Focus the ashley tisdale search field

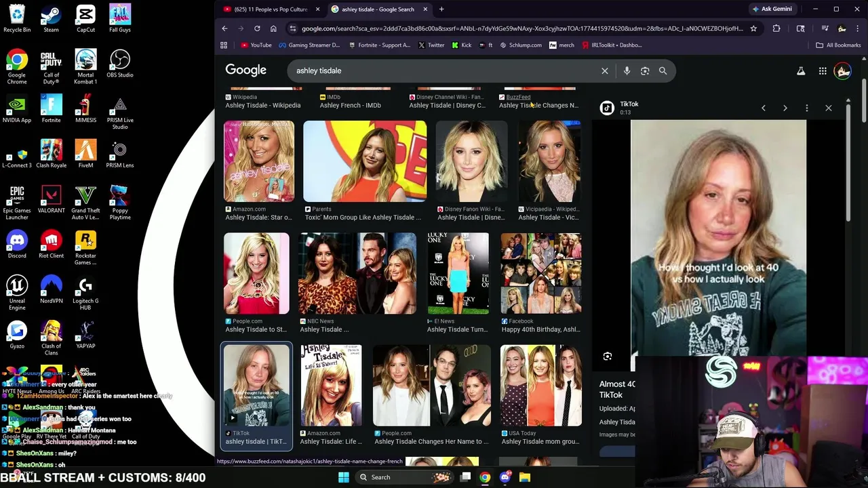tap(444, 70)
